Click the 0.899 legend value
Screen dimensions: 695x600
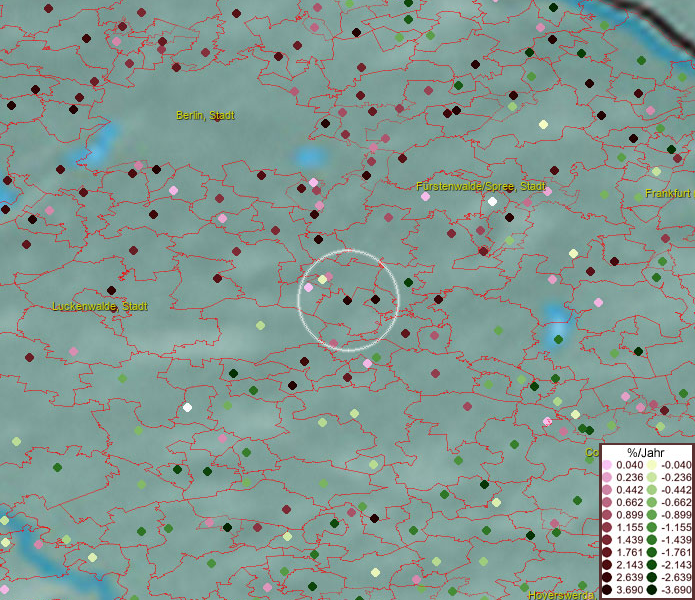point(629,515)
